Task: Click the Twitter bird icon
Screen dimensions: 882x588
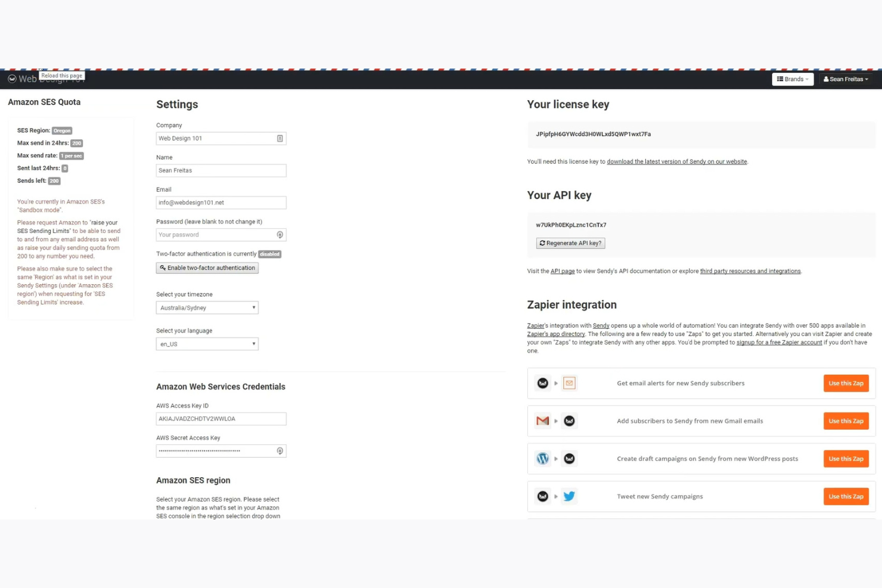Action: click(x=569, y=496)
